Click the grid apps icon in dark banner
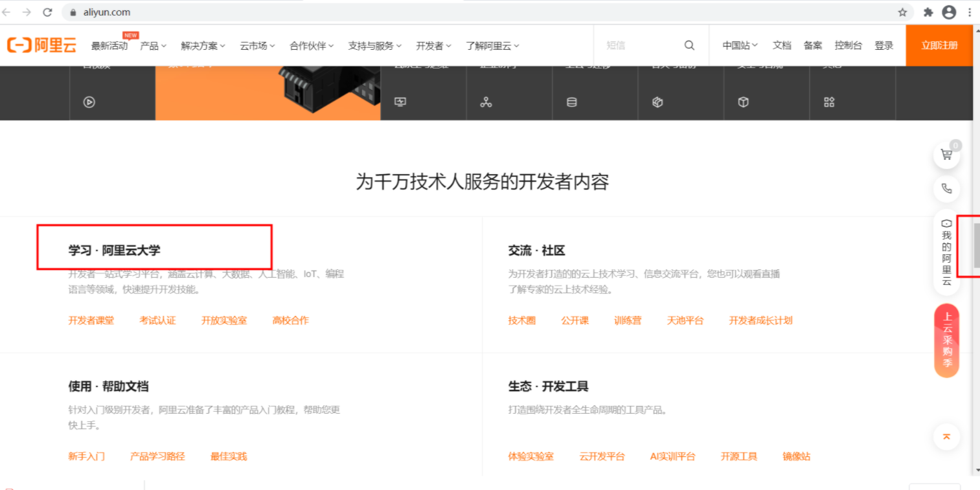This screenshot has height=490, width=980. [x=829, y=102]
